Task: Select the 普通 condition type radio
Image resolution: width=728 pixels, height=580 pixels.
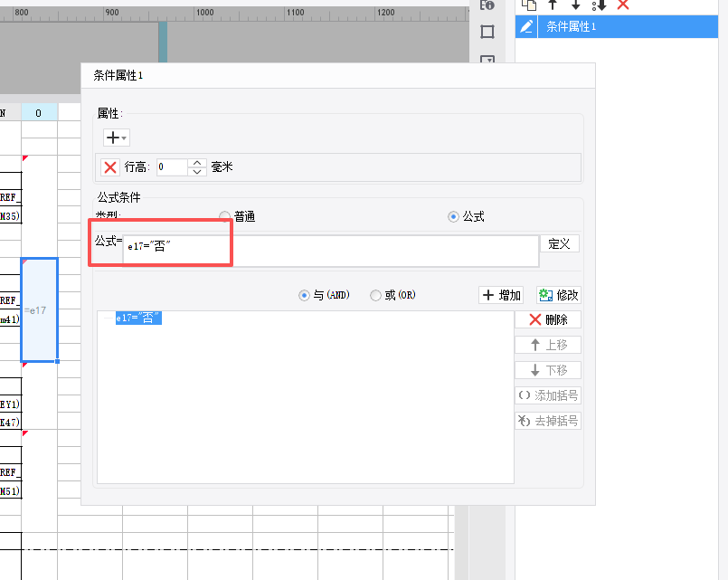Action: pyautogui.click(x=224, y=216)
